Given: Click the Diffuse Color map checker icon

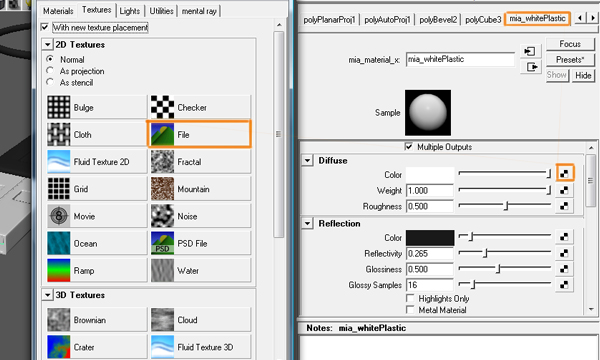Looking at the screenshot, I should point(564,174).
